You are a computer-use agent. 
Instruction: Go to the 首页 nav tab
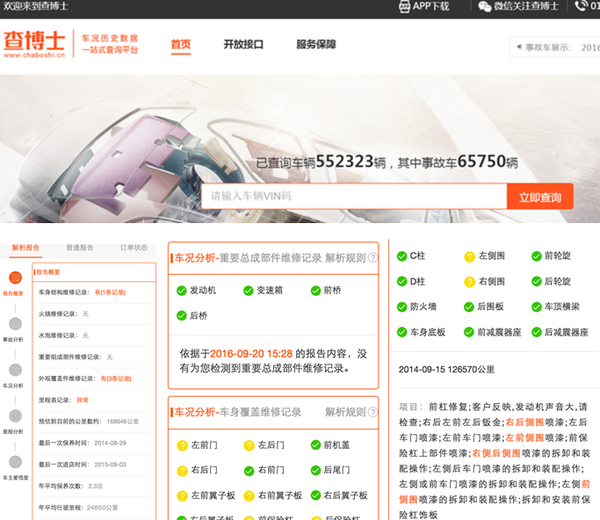coord(181,44)
